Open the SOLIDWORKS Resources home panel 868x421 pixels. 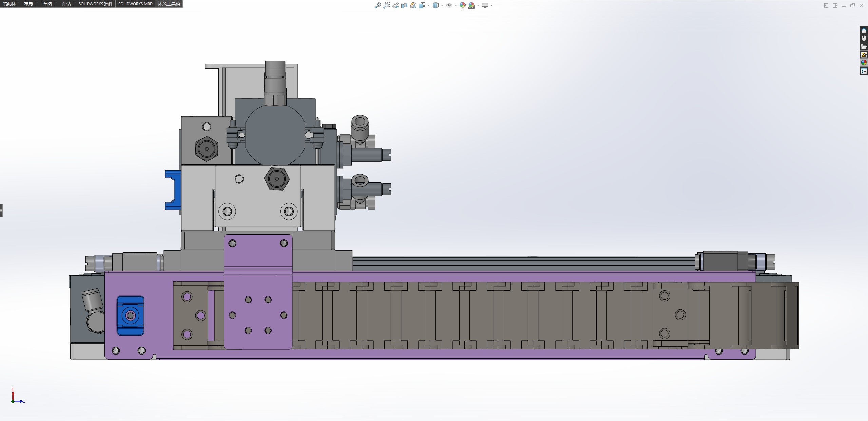[x=864, y=31]
